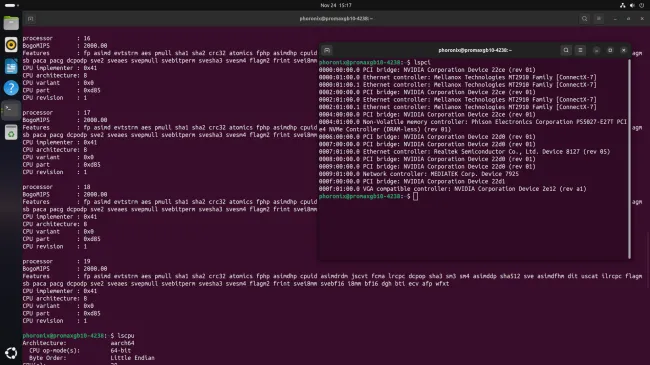Open the Nov 24 15:17 clock menu
Screen dimensions: 650x365
pos(336,5)
